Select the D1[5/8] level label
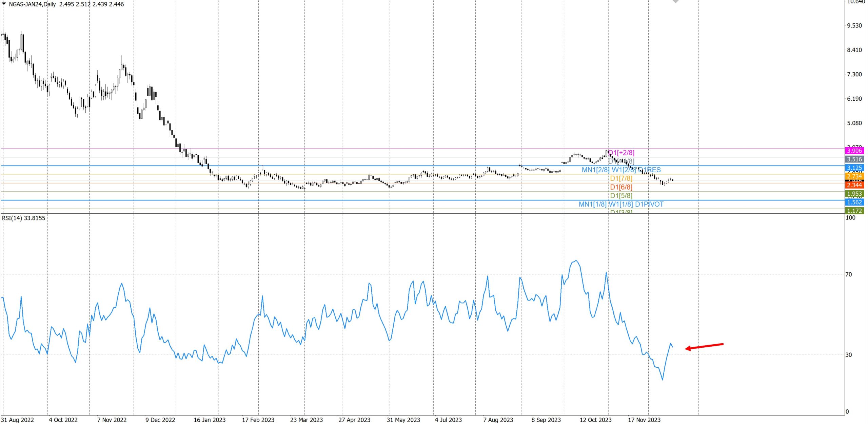The image size is (868, 424). coord(621,196)
